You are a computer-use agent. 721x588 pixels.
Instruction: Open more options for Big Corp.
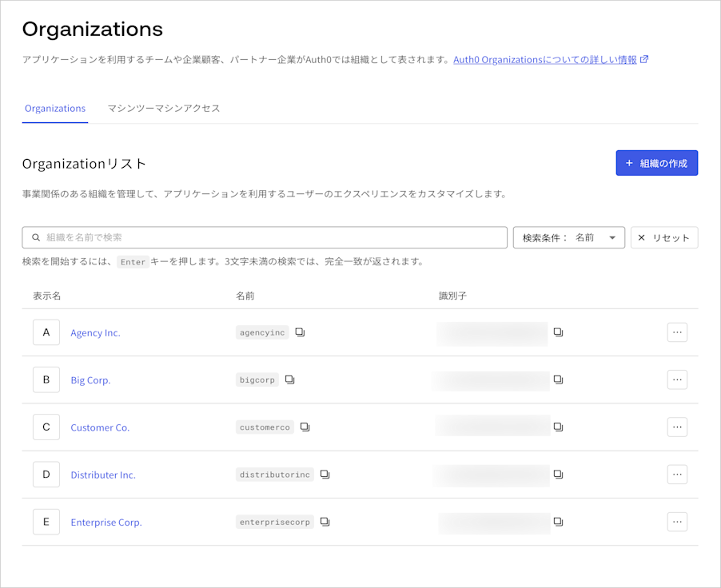pos(677,379)
